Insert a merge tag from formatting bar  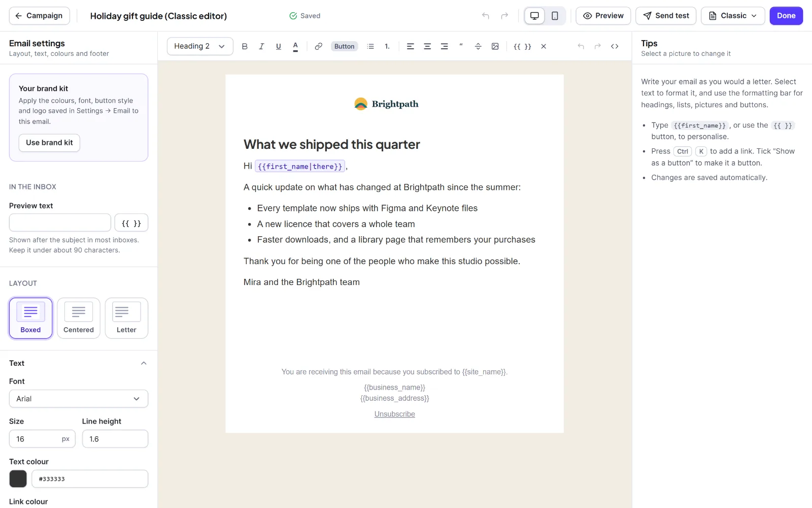click(x=522, y=46)
